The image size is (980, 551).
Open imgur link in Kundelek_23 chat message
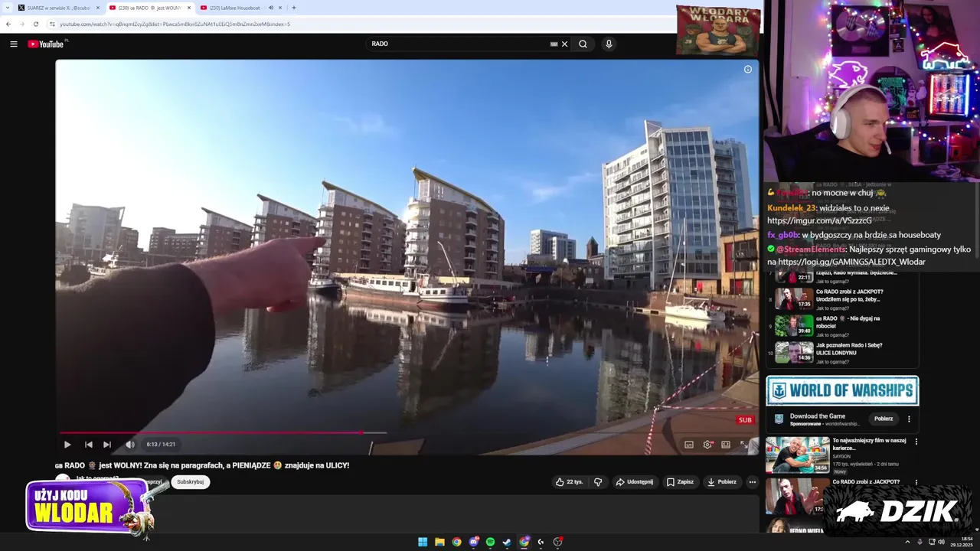(819, 220)
